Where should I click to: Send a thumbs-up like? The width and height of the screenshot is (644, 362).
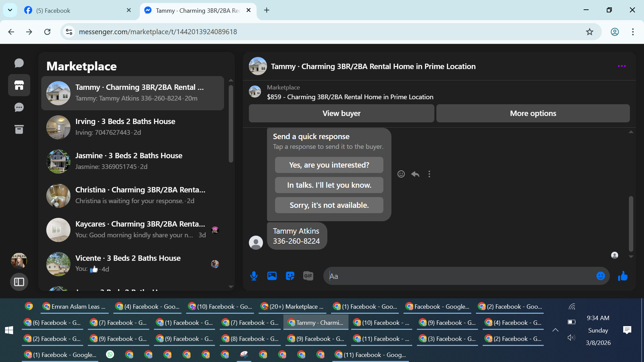tap(623, 276)
